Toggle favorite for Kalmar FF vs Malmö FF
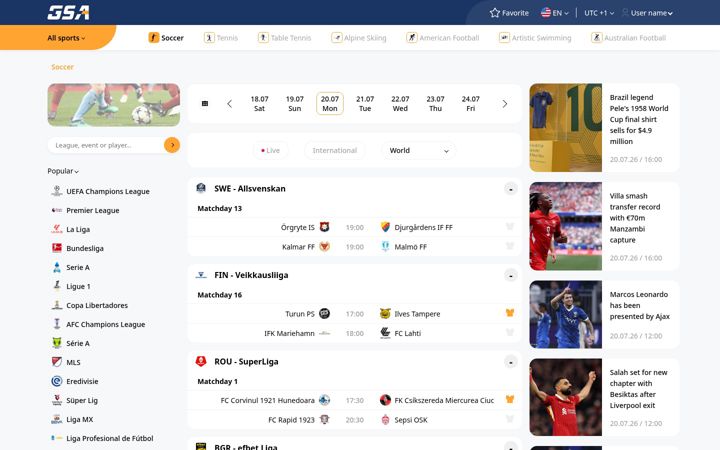Screen dimensions: 720x450 (510, 246)
